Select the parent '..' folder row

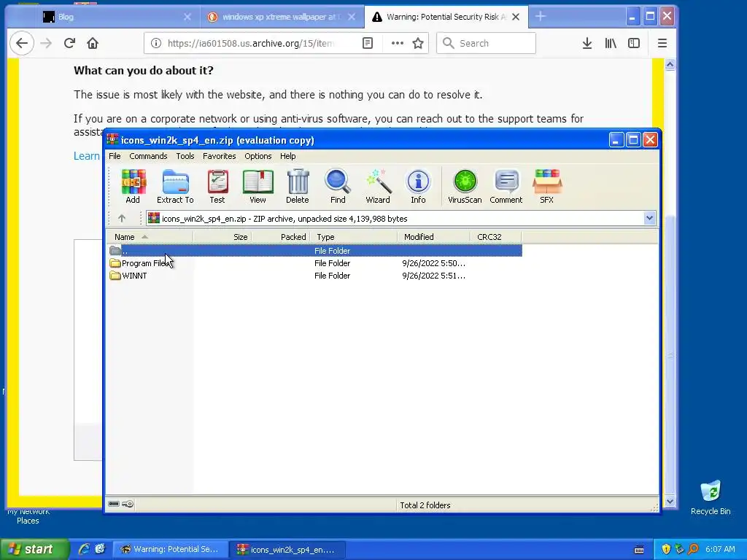(x=314, y=251)
